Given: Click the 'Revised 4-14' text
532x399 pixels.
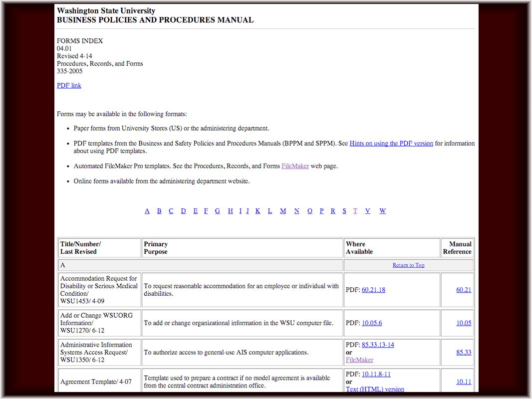Looking at the screenshot, I should (x=74, y=56).
